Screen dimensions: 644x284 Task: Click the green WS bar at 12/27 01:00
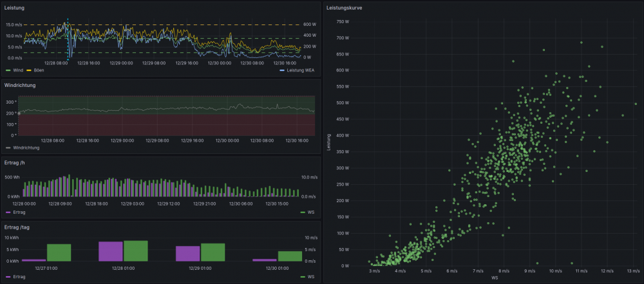click(59, 252)
